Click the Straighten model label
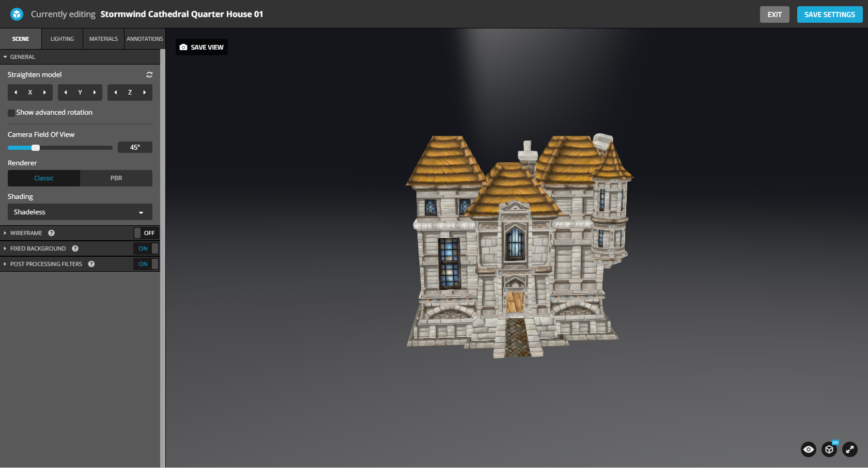Image resolution: width=868 pixels, height=468 pixels. [35, 74]
